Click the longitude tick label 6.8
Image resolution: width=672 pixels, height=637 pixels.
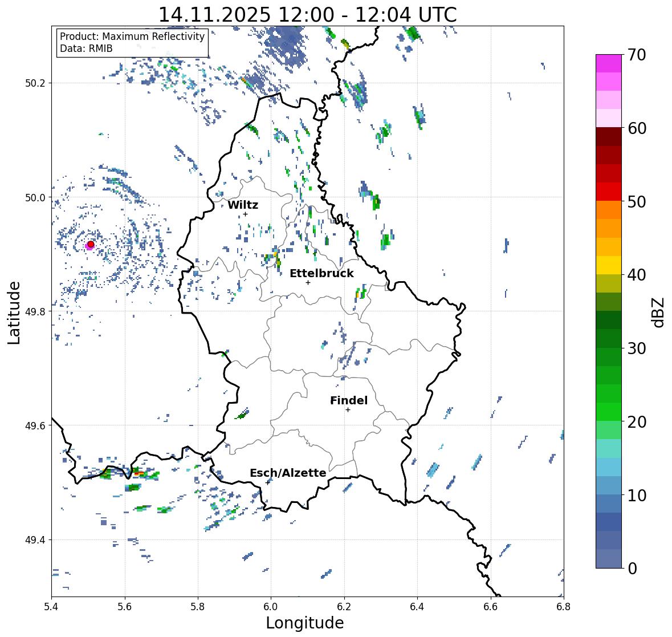pyautogui.click(x=564, y=606)
